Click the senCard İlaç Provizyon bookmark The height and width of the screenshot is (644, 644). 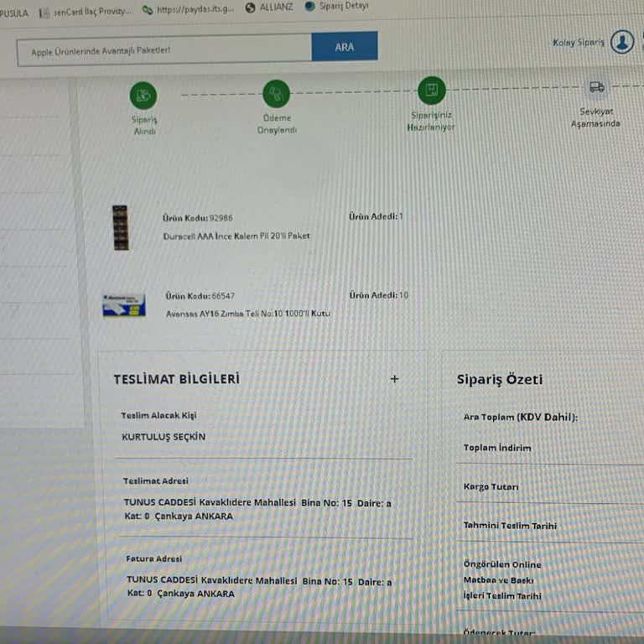pos(86,12)
